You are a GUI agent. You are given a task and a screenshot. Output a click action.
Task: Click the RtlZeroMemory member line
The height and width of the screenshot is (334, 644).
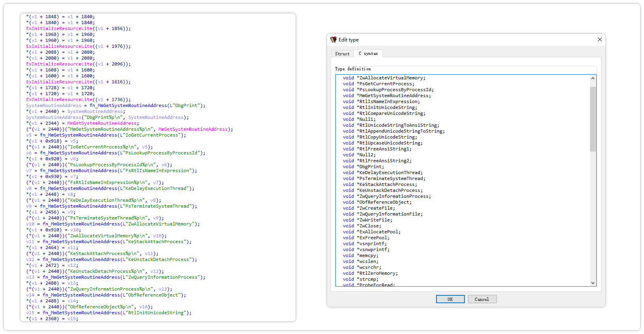(378, 273)
